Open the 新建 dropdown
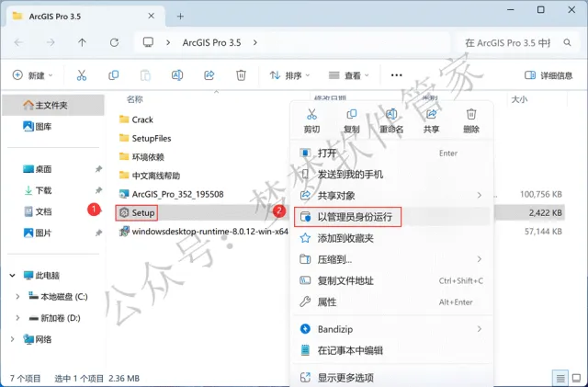 pos(33,75)
